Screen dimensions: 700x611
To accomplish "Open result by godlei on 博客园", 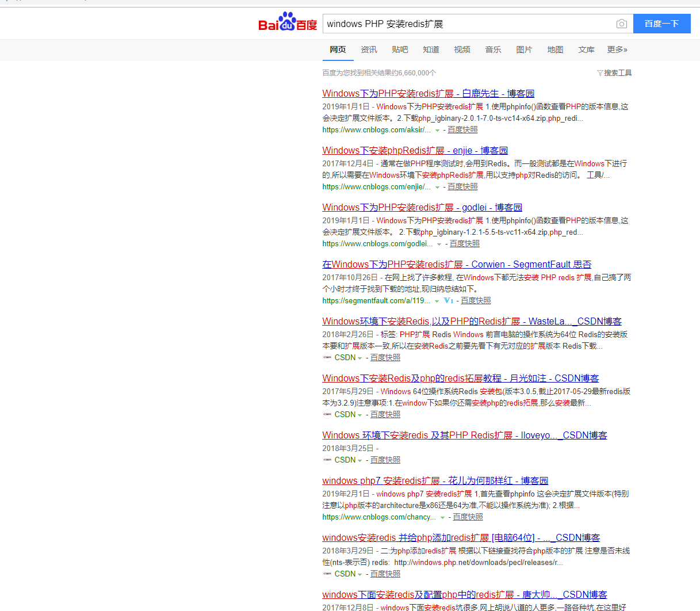I will coord(422,207).
